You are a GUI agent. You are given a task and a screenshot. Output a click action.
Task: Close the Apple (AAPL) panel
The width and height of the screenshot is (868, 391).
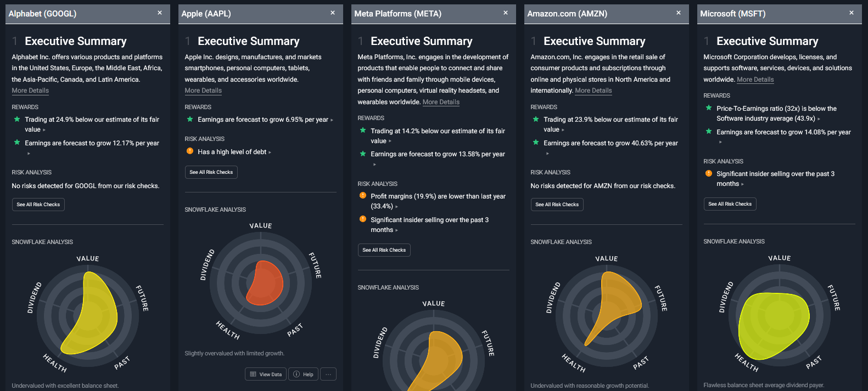coord(333,13)
